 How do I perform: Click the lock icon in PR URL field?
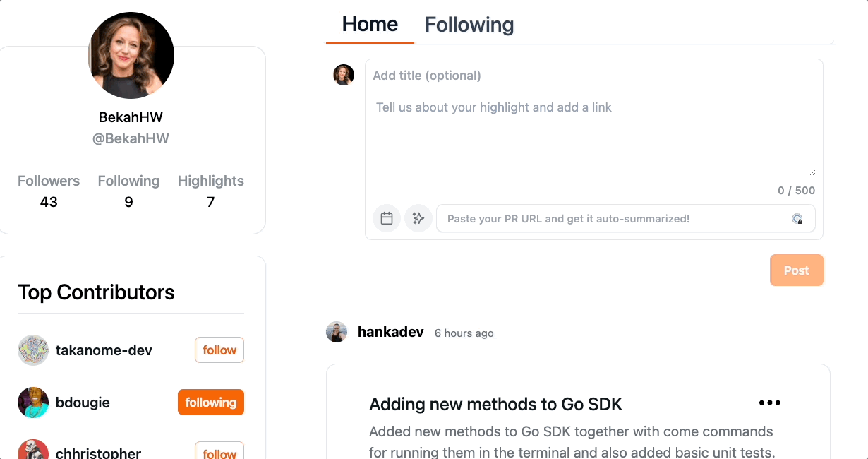[797, 219]
